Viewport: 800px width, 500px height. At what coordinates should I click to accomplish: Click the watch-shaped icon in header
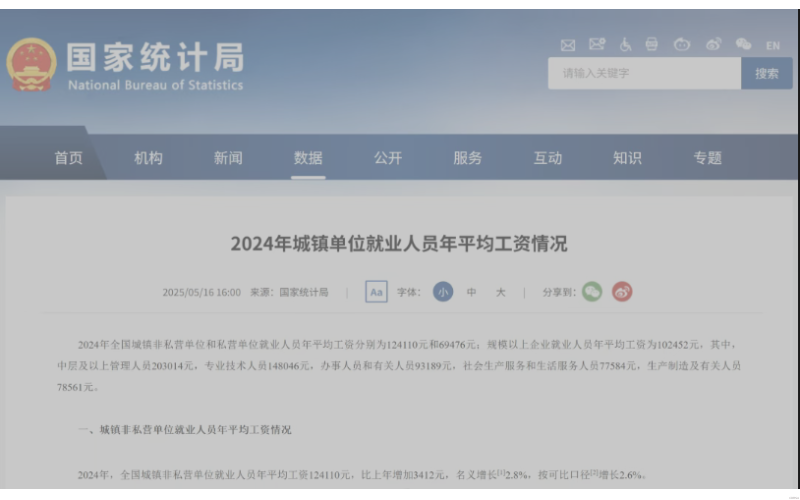pyautogui.click(x=652, y=44)
